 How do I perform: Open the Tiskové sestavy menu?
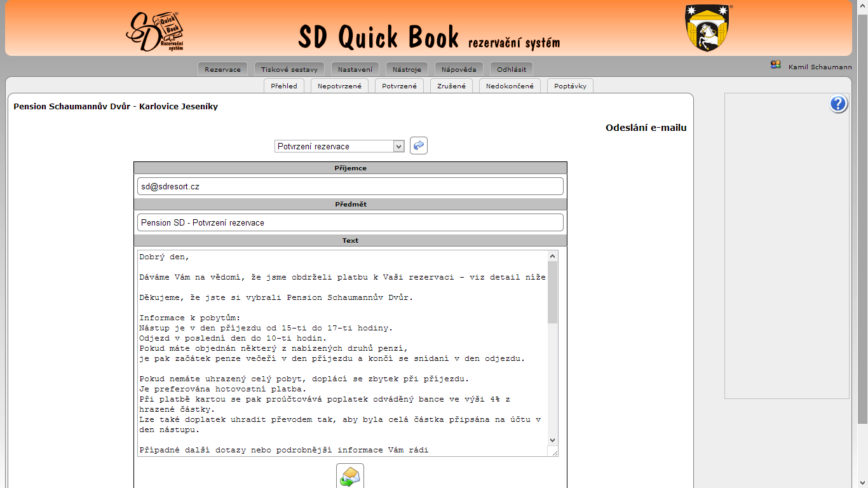pyautogui.click(x=289, y=69)
